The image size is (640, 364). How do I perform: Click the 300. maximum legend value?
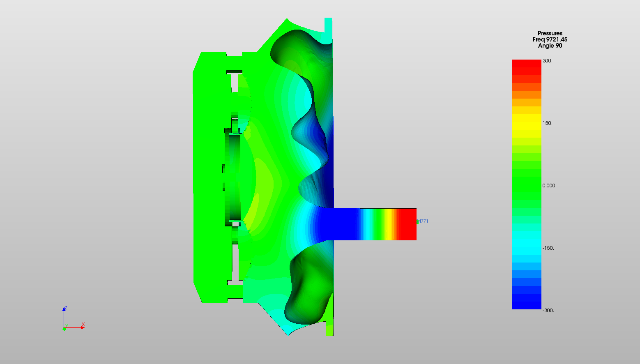pos(547,61)
